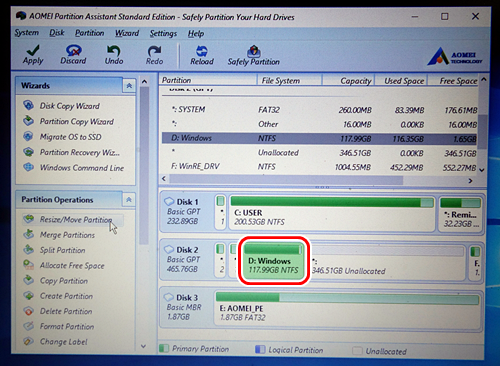
Task: Undo the last operation
Action: pyautogui.click(x=114, y=55)
